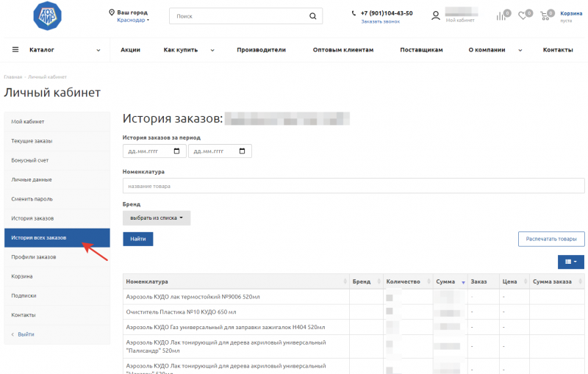Expand the Как купить chevron

click(212, 50)
